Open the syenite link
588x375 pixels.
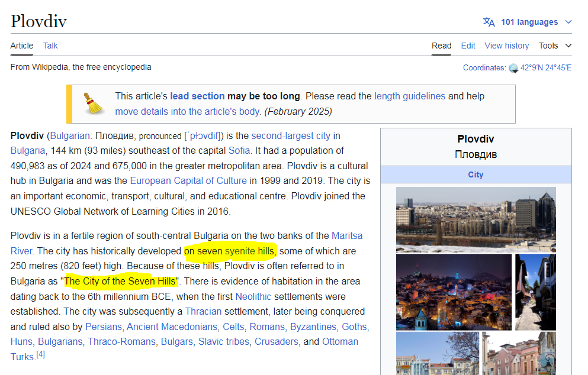[240, 251]
